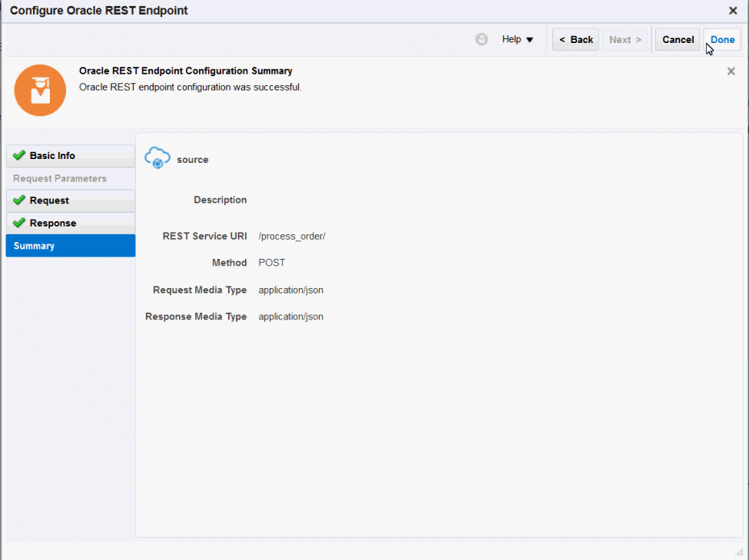Click the /process_order/ URI value
Image resolution: width=749 pixels, height=560 pixels.
(292, 237)
